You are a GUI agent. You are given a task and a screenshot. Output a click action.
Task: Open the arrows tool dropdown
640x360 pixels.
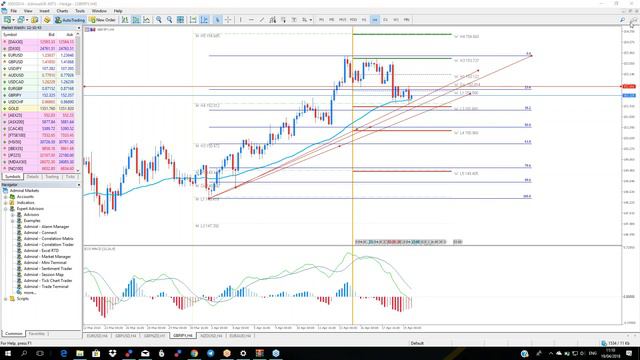(x=311, y=20)
